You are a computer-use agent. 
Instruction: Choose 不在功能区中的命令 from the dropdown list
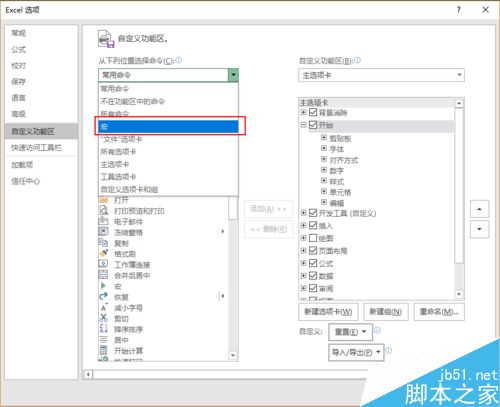169,101
